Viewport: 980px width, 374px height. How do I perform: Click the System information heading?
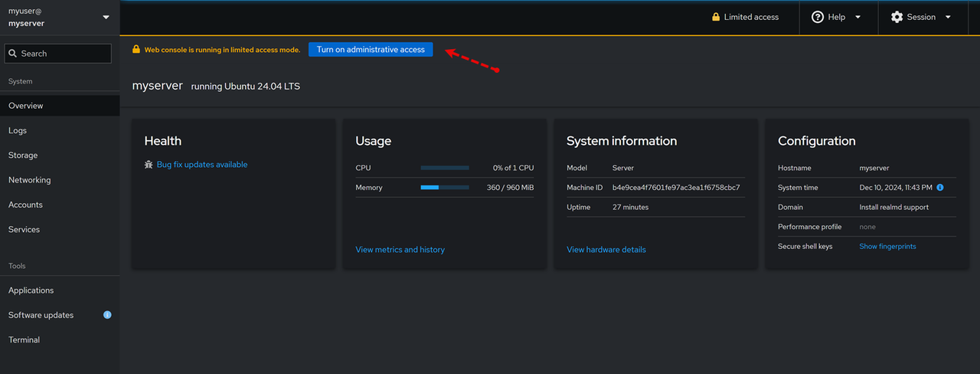(x=622, y=141)
